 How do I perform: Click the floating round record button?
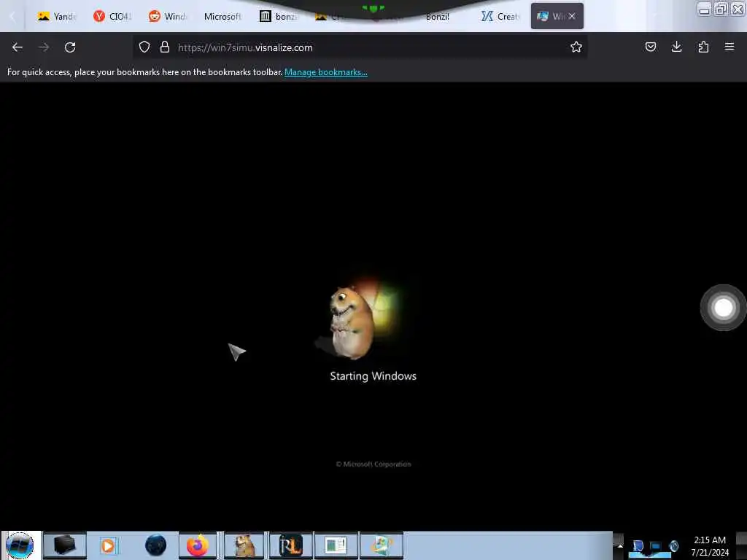(x=723, y=308)
